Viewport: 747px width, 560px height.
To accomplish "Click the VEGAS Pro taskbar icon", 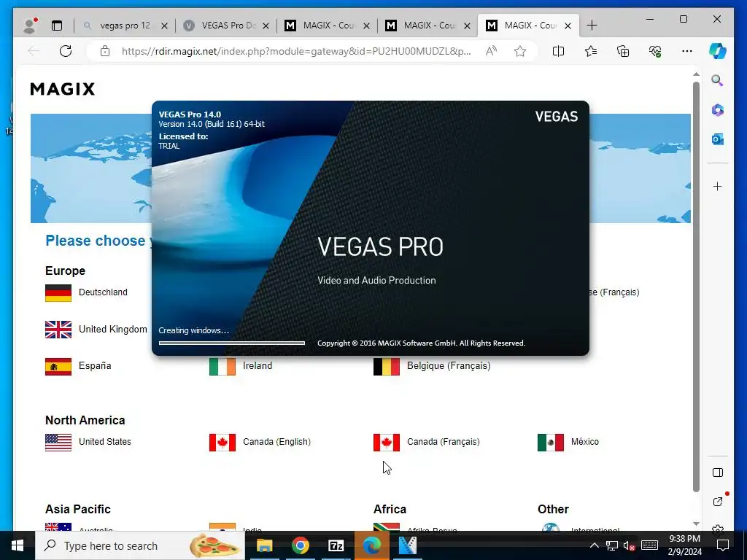I will (408, 545).
